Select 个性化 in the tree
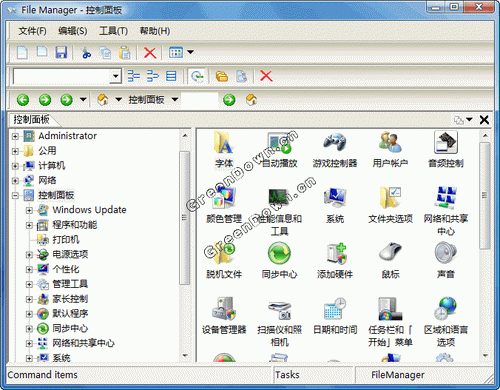 (66, 269)
